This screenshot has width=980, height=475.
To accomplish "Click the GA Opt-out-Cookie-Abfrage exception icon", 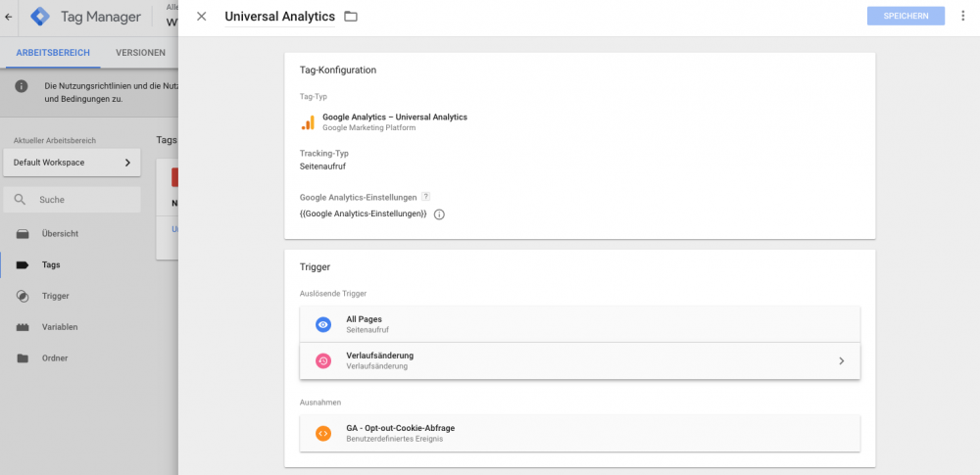I will tap(323, 433).
